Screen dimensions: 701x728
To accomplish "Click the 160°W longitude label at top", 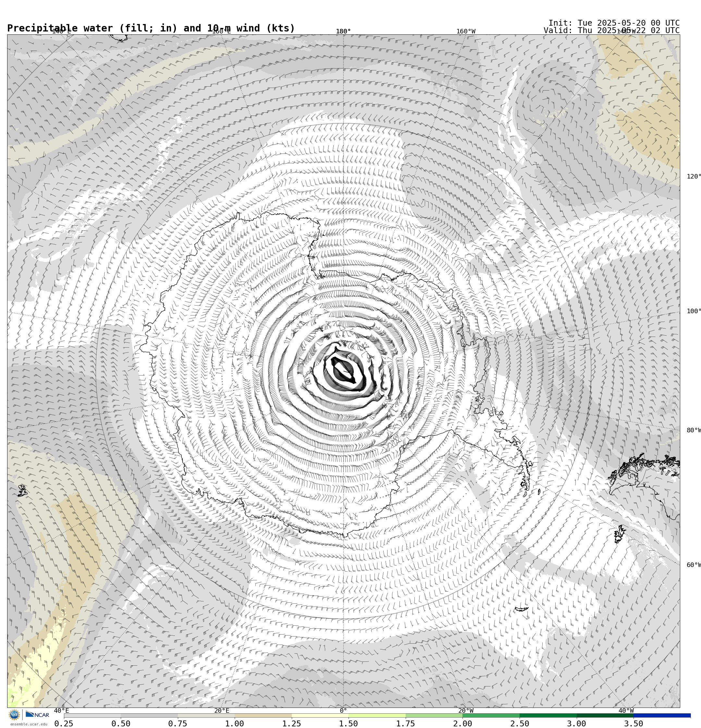I will [465, 31].
